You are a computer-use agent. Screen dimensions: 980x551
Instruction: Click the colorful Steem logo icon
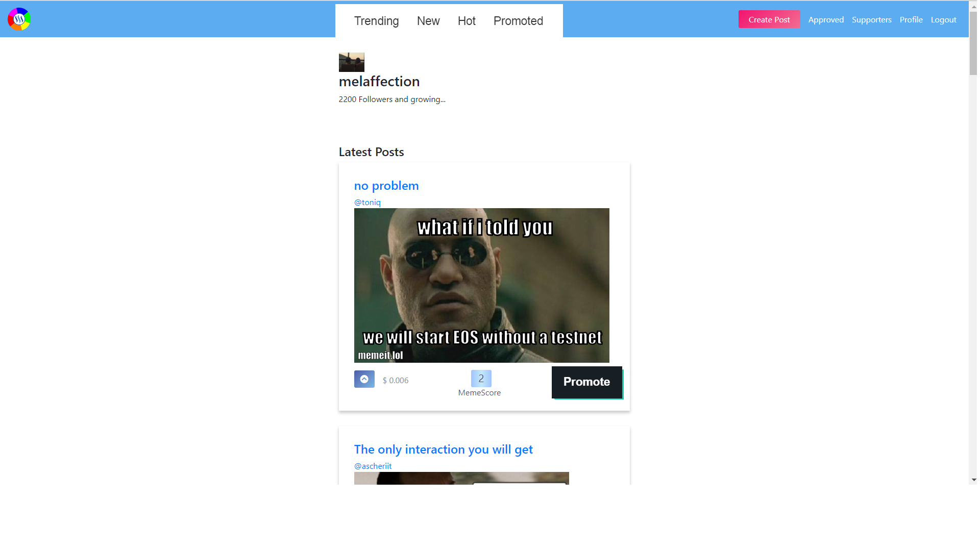pyautogui.click(x=19, y=19)
